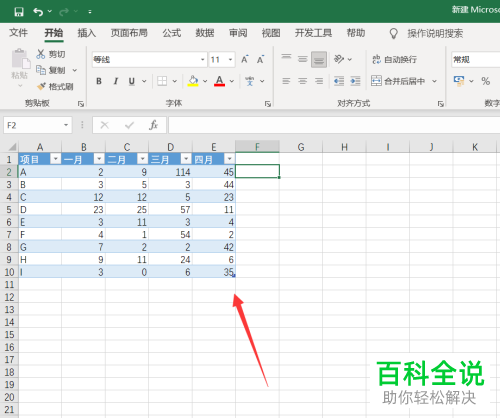The height and width of the screenshot is (418, 500).
Task: Increase font size with larger A icon
Action: click(245, 59)
